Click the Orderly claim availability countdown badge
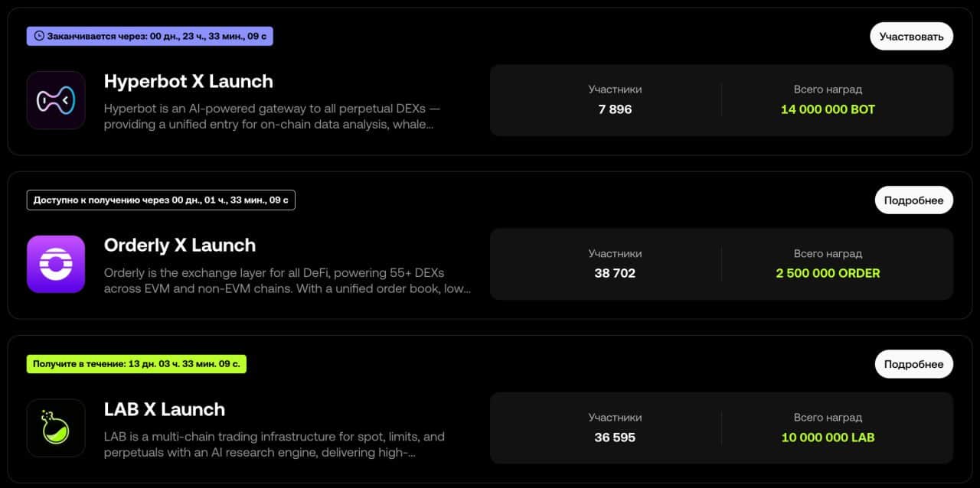This screenshot has height=488, width=980. point(161,200)
